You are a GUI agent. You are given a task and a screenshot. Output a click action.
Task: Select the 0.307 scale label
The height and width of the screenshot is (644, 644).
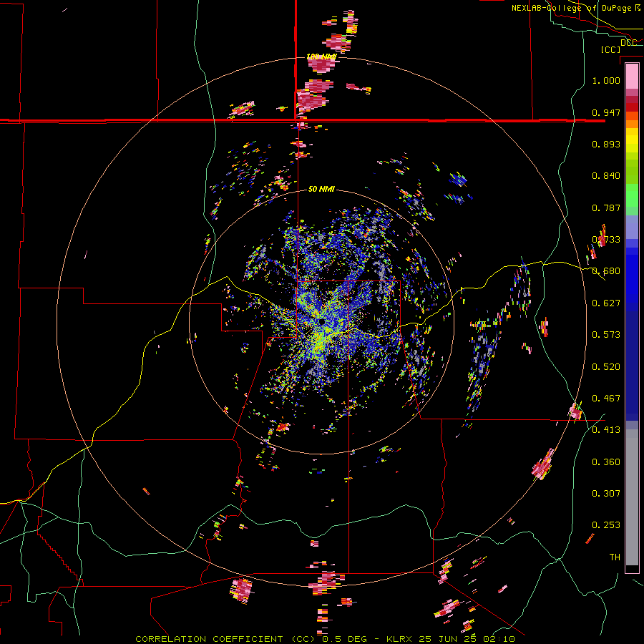[606, 494]
